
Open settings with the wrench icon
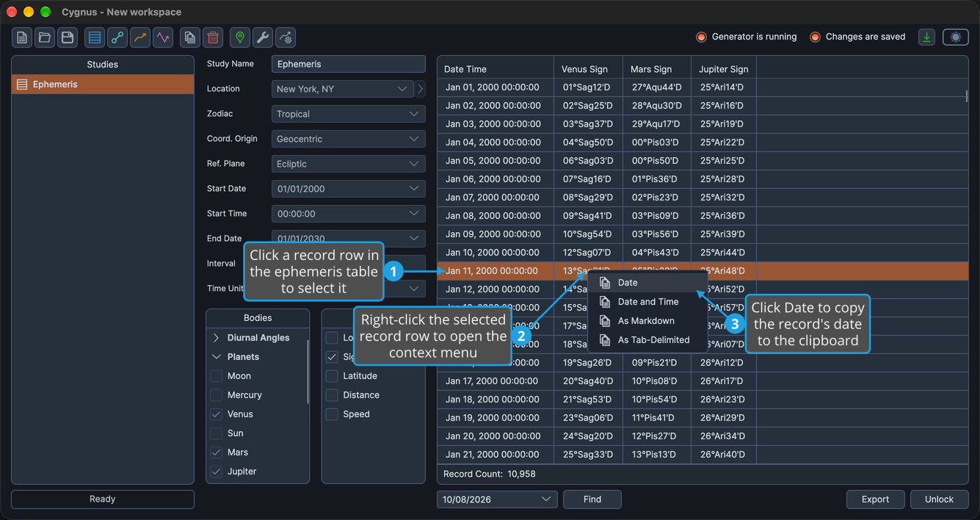pos(263,37)
